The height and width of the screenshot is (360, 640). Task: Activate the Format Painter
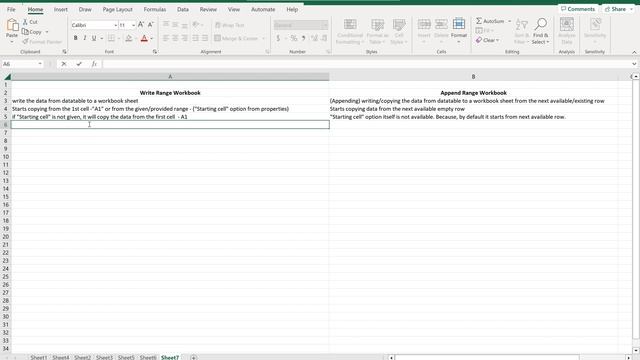[x=42, y=42]
